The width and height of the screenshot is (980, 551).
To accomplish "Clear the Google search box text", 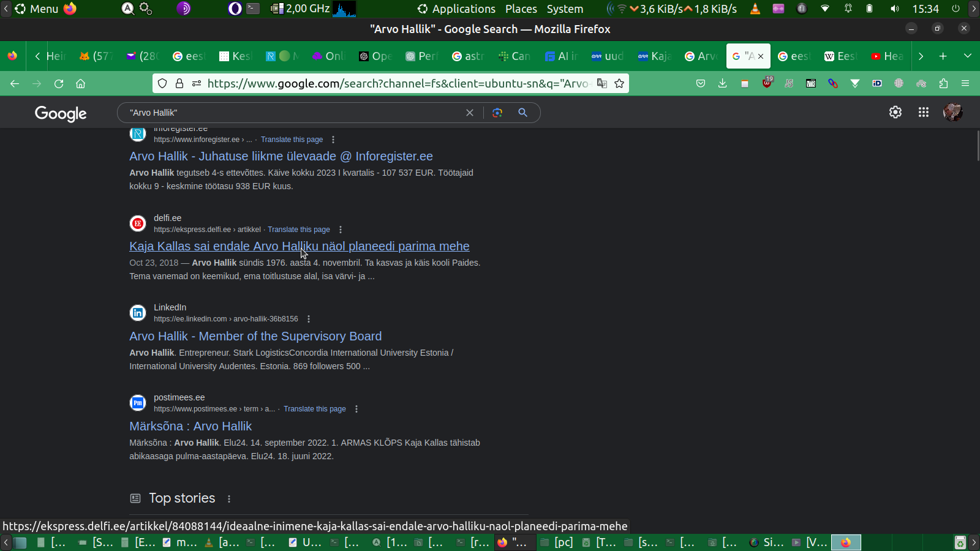I will [x=470, y=113].
